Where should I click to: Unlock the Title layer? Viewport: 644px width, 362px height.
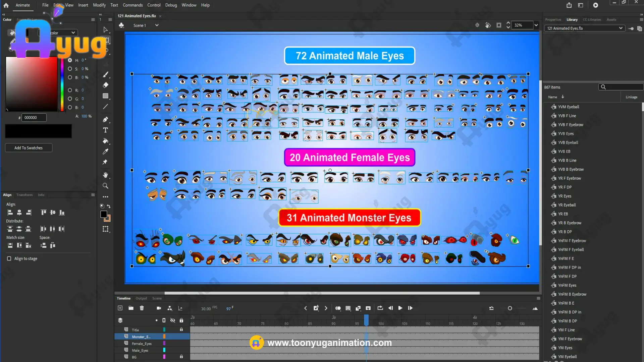click(x=181, y=329)
